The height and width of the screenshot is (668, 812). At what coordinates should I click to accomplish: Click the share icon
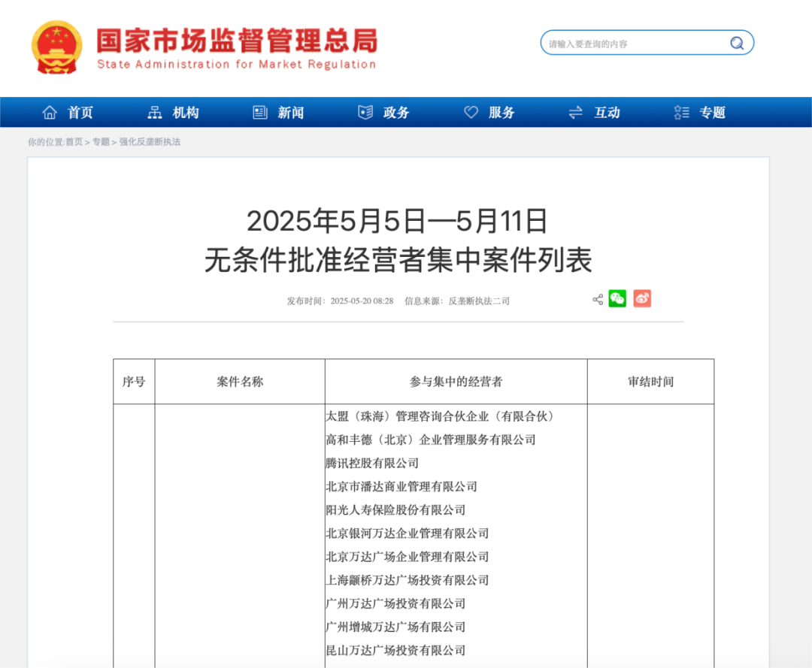click(x=598, y=300)
